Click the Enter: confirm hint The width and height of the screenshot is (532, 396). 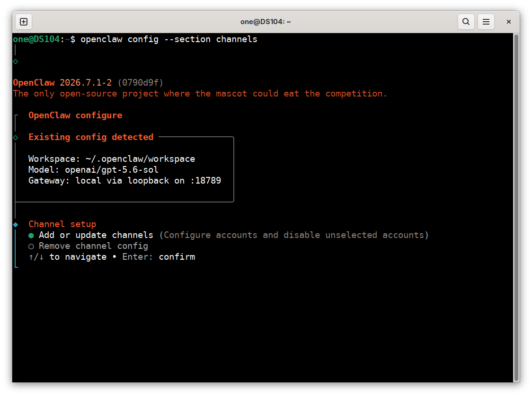[159, 257]
